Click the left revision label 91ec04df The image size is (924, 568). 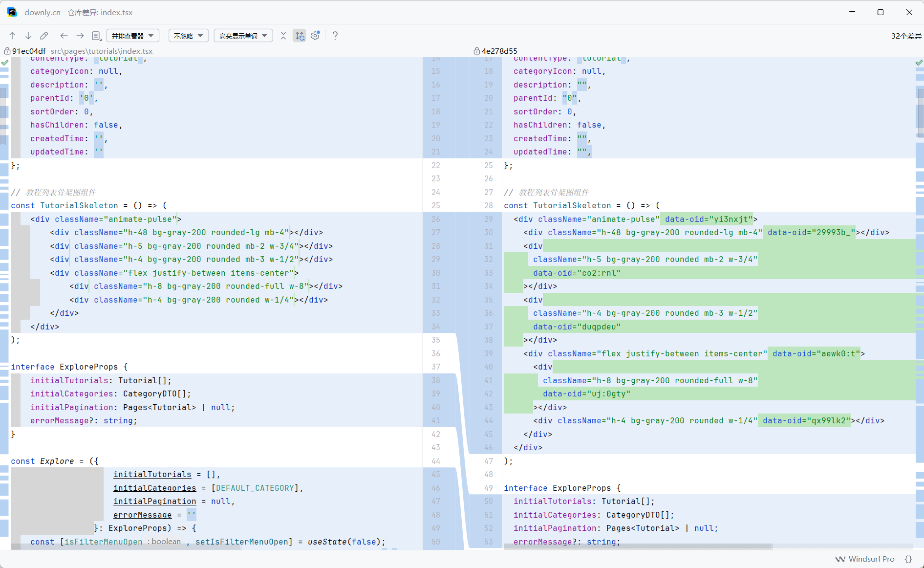29,51
